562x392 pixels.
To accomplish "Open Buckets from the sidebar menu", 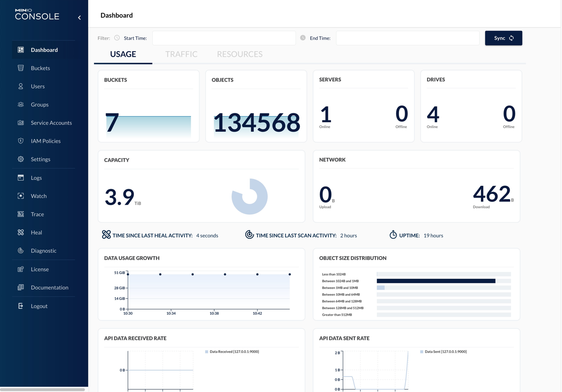I will 44,68.
